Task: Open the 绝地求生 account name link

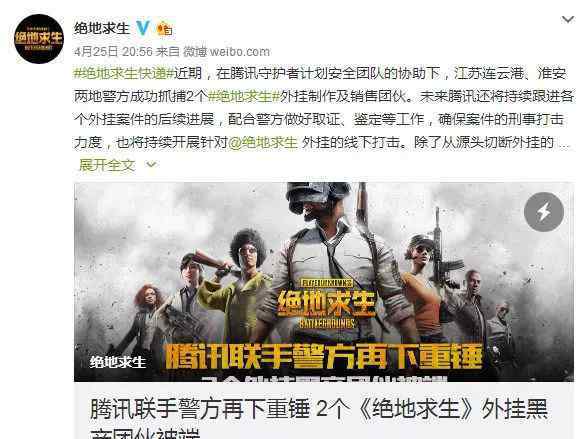Action: click(x=102, y=28)
